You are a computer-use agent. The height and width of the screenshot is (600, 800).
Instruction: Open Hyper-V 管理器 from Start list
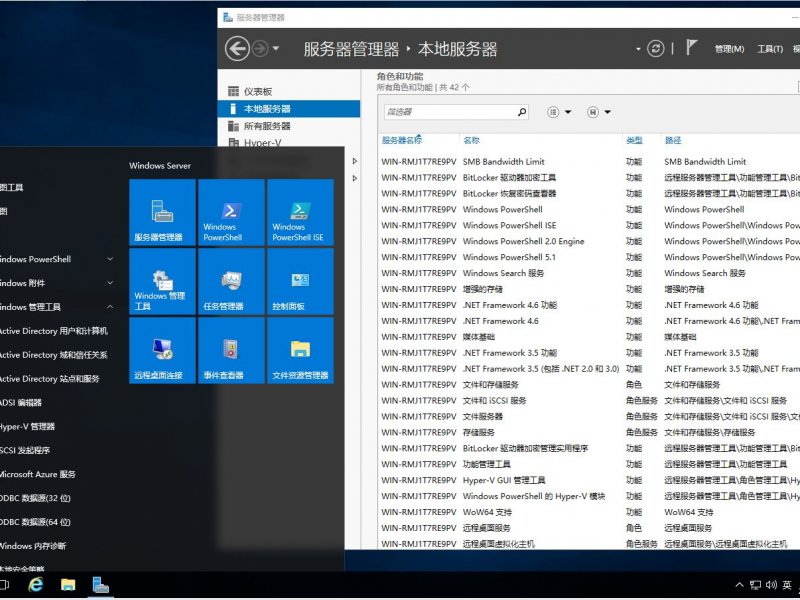[x=27, y=427]
